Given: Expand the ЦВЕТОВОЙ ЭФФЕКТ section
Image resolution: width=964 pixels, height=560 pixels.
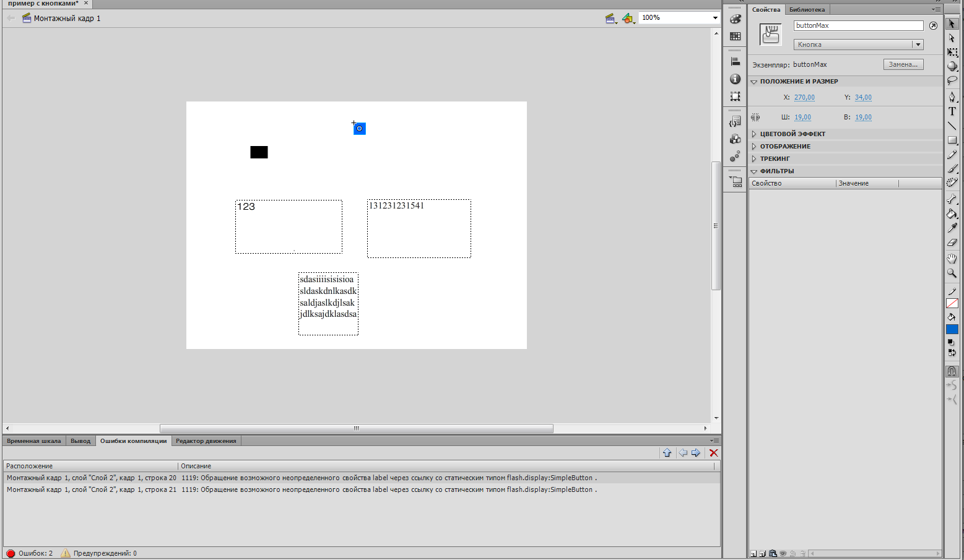Looking at the screenshot, I should click(x=754, y=134).
